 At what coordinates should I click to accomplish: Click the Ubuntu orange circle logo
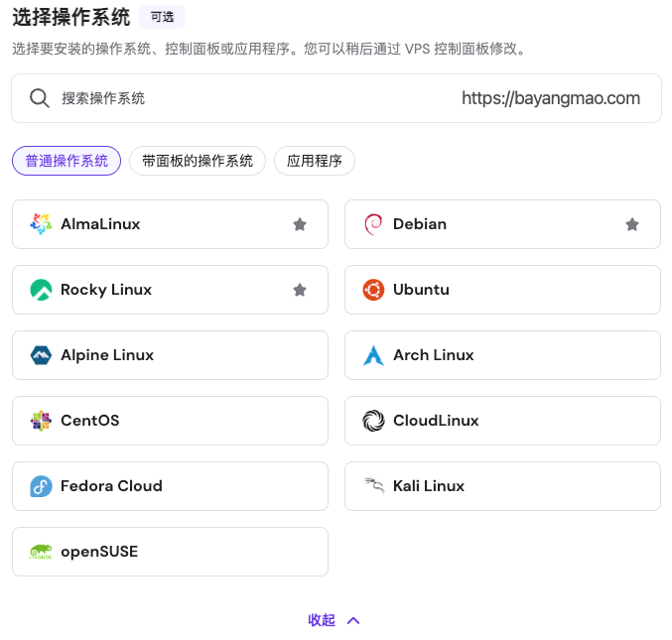click(x=373, y=290)
